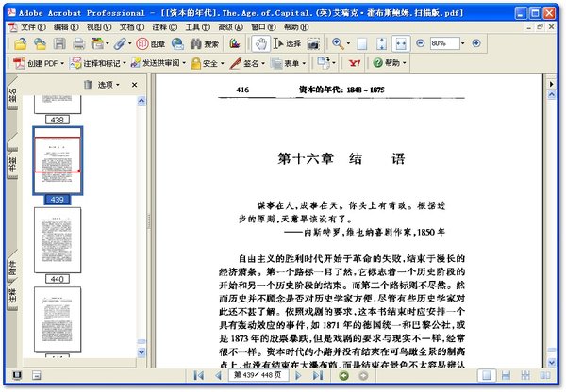Screen dimensions: 566x392
Task: Set Fit Width view icon
Action: (x=401, y=44)
